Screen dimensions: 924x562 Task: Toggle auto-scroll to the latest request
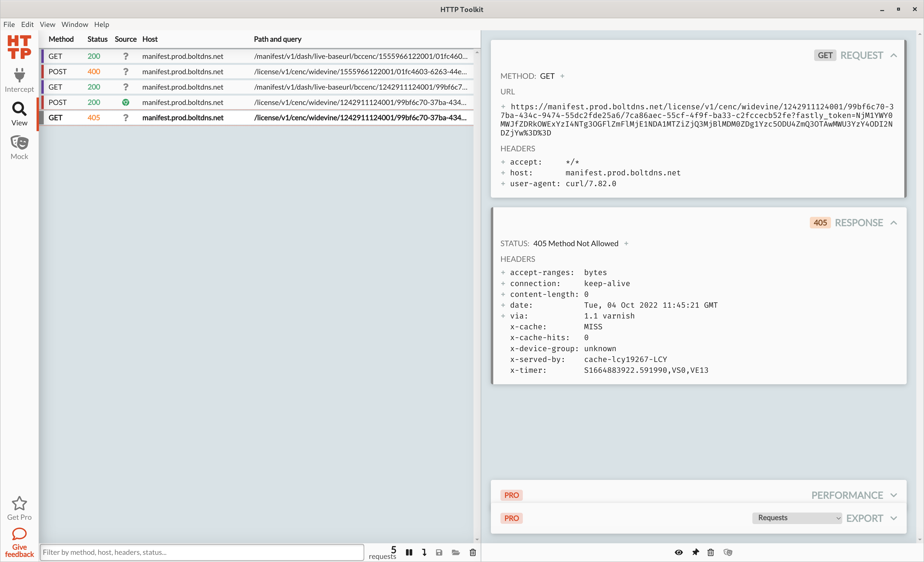pyautogui.click(x=424, y=552)
